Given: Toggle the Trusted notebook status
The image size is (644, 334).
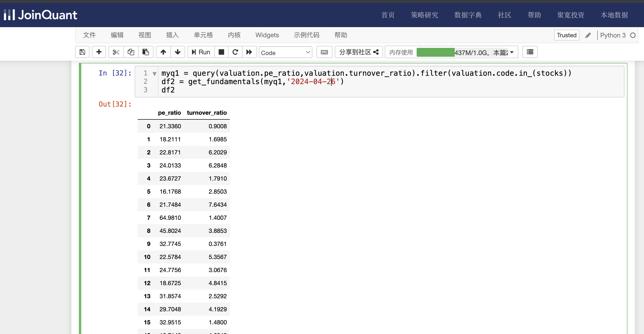Looking at the screenshot, I should [x=566, y=35].
